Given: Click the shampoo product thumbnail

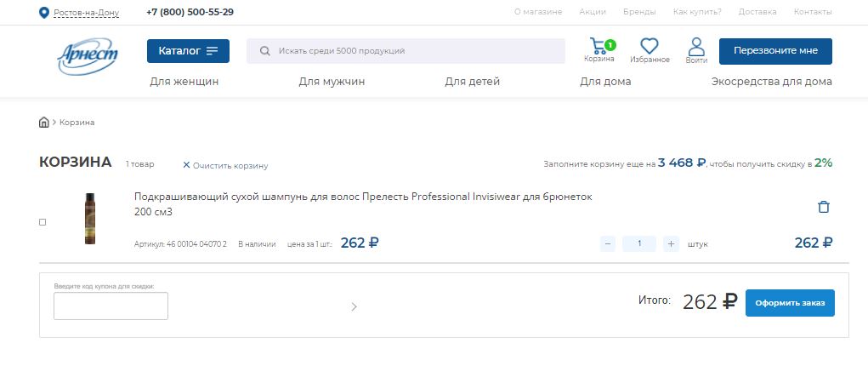Looking at the screenshot, I should point(89,219).
